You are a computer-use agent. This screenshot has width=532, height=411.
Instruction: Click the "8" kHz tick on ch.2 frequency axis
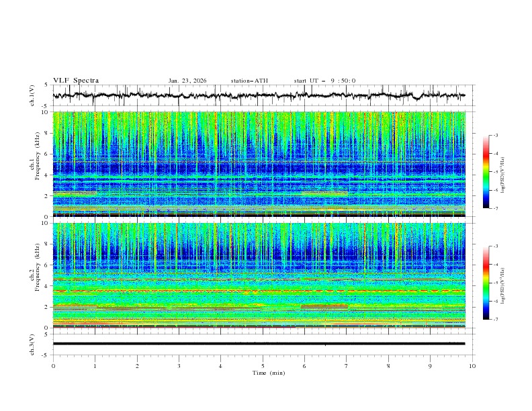(x=48, y=244)
